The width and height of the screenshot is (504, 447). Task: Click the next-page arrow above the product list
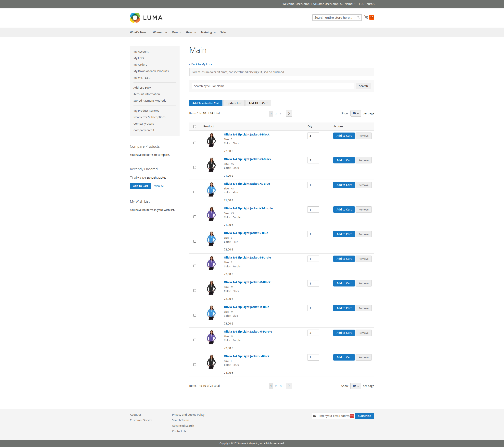click(x=289, y=113)
